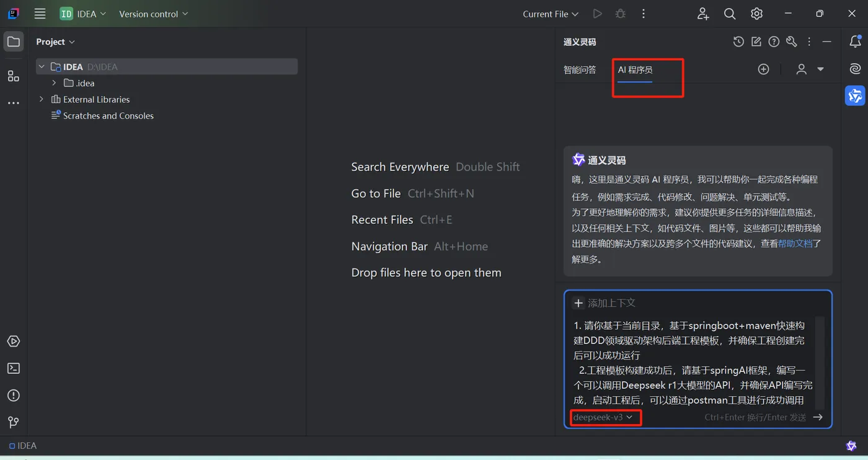Open the Problems tool window icon
This screenshot has width=868, height=460.
coord(14,396)
